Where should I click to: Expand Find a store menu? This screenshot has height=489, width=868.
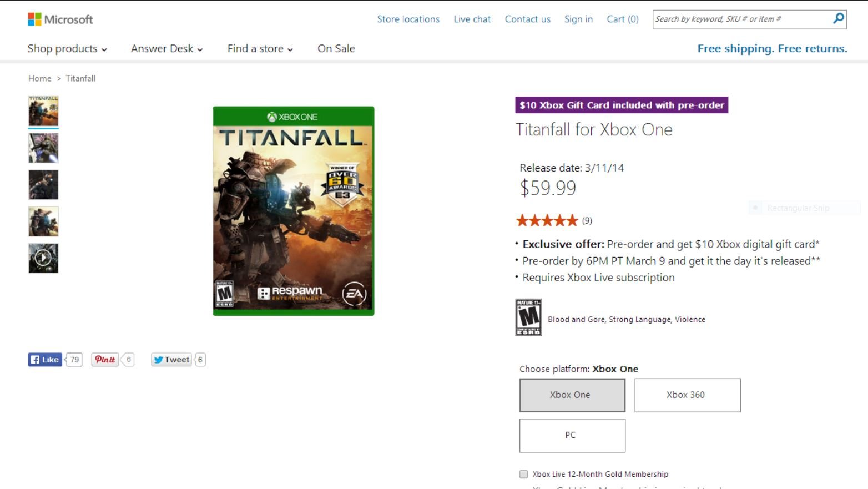tap(260, 49)
